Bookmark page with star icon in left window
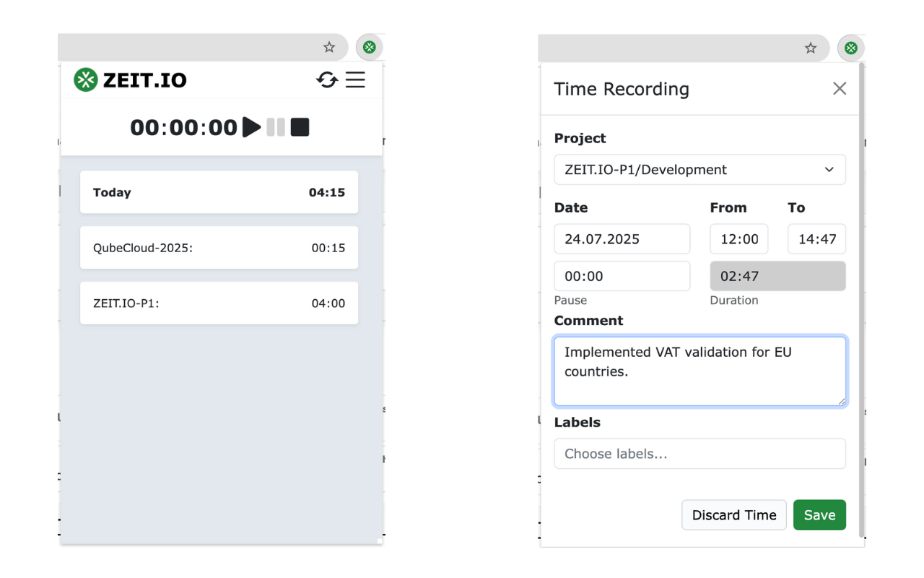 (329, 47)
